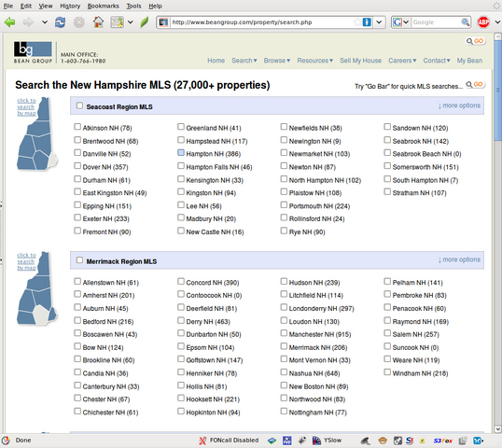Click the green Back arrow button
502x448 pixels.
click(x=10, y=22)
